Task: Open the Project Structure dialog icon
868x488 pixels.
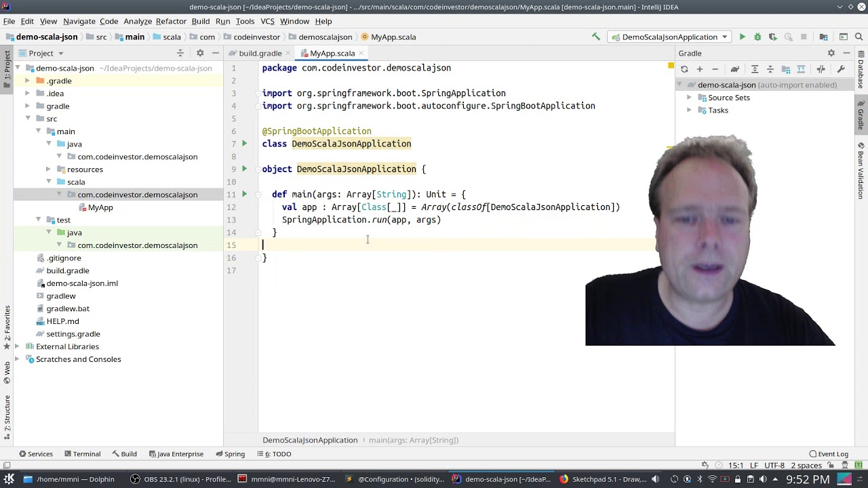Action: (823, 37)
